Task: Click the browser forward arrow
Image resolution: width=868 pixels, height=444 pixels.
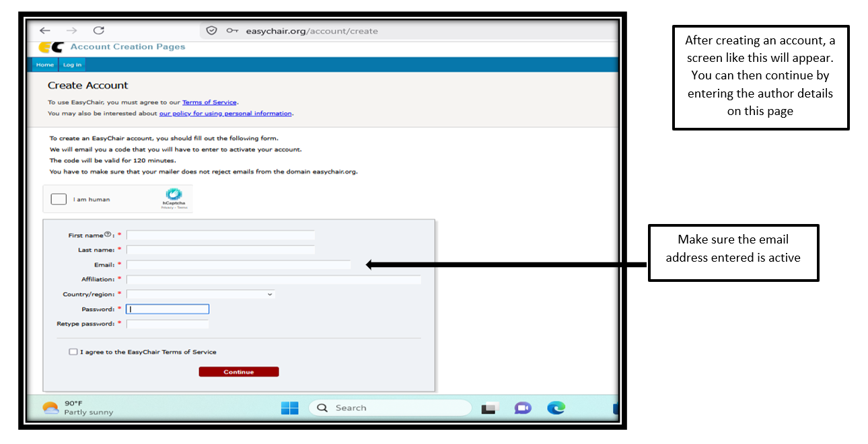Action: pos(72,30)
